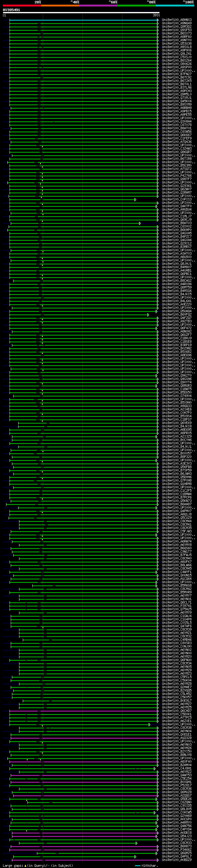Select the UniRef100_Q4PM07 label
Image resolution: width=197 pixels, height=868 pixels.
click(177, 511)
